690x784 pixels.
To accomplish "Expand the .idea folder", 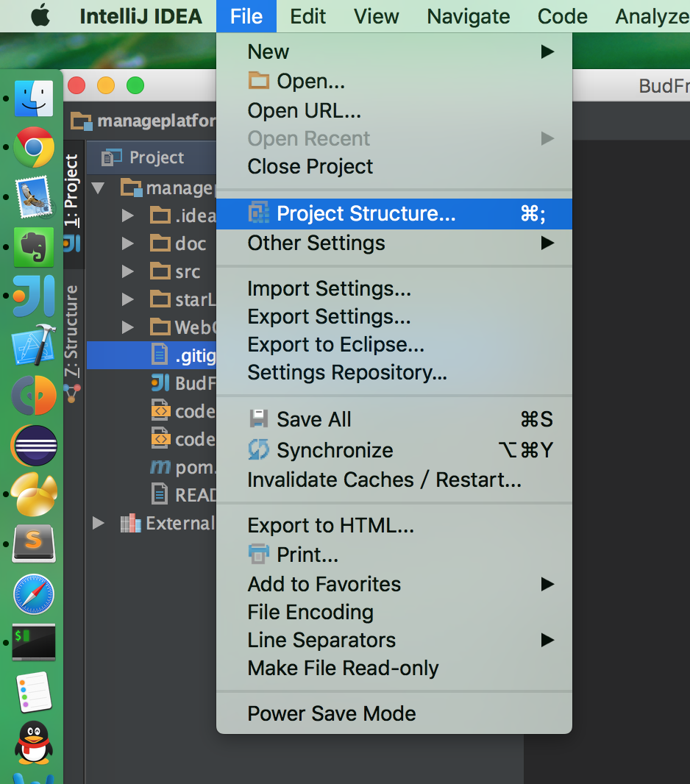I will click(128, 215).
